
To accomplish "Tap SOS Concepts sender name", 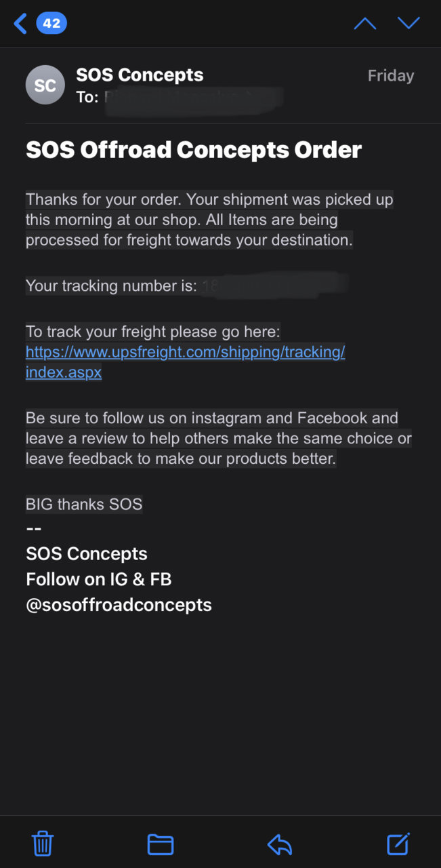I will click(x=140, y=75).
